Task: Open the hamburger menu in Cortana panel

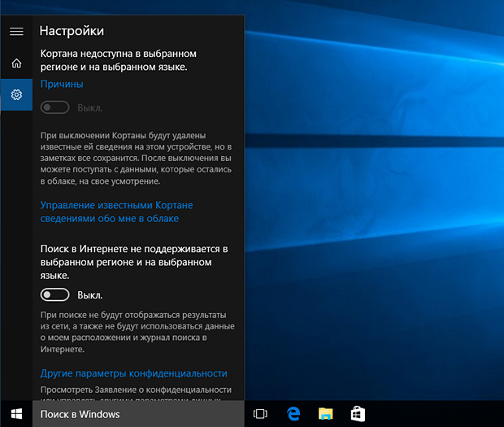Action: tap(16, 32)
